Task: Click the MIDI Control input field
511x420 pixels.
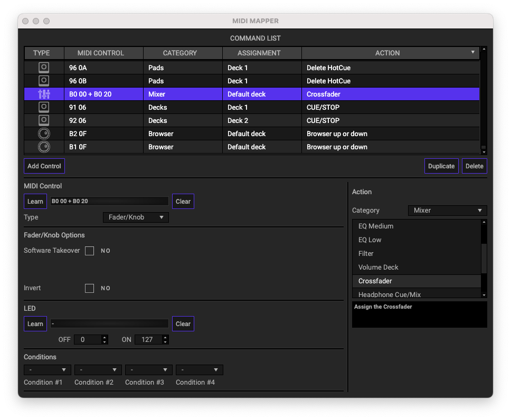Action: [x=109, y=201]
